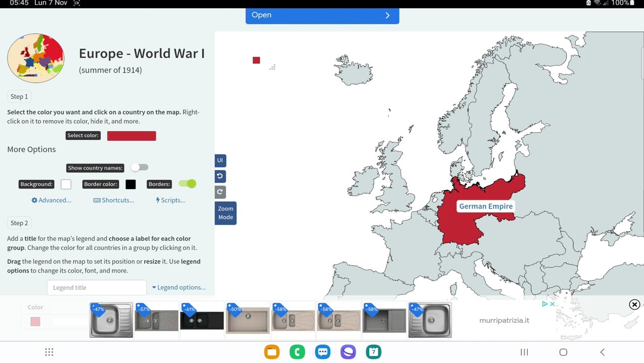The image size is (644, 363).
Task: Toggle Show country names switch
Action: click(x=140, y=167)
